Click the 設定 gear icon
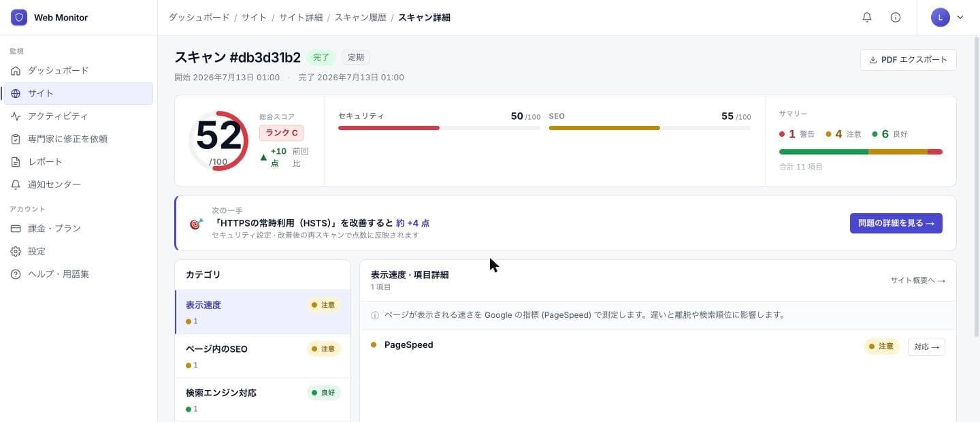 (16, 251)
